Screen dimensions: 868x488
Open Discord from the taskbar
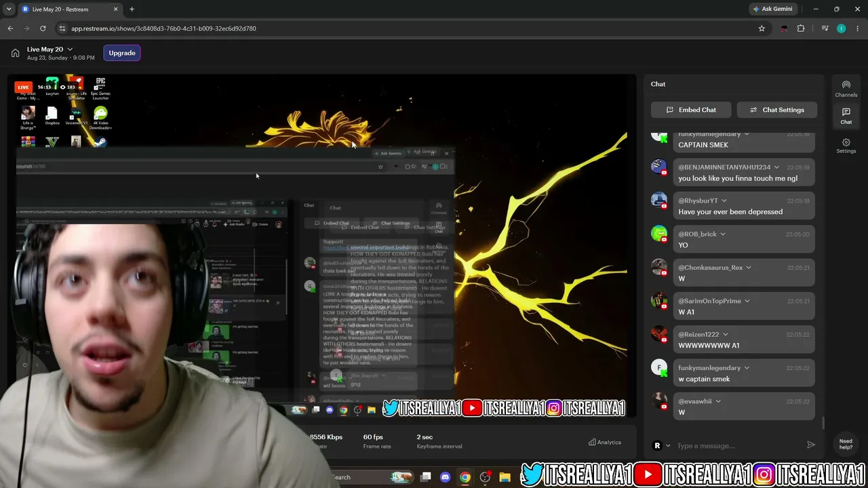pyautogui.click(x=445, y=477)
